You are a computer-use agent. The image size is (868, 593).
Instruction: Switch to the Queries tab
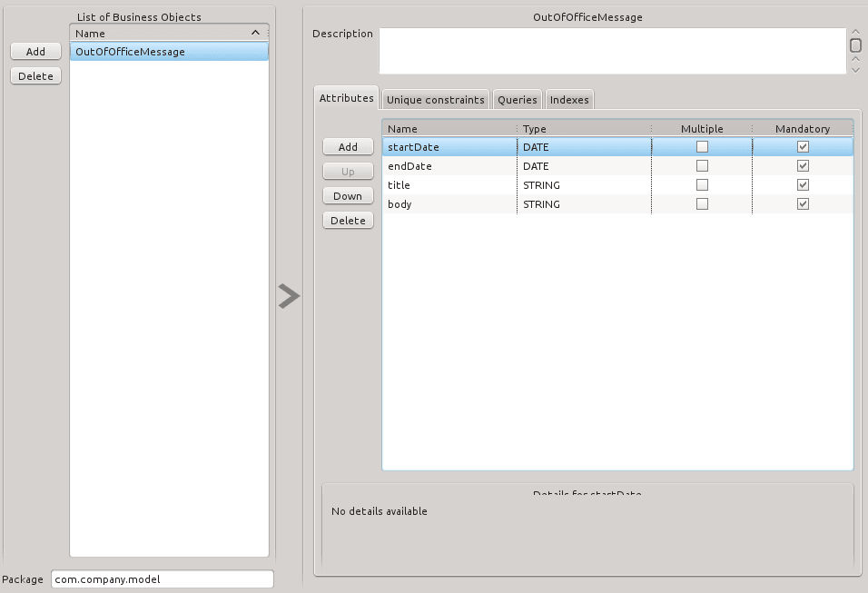tap(518, 100)
